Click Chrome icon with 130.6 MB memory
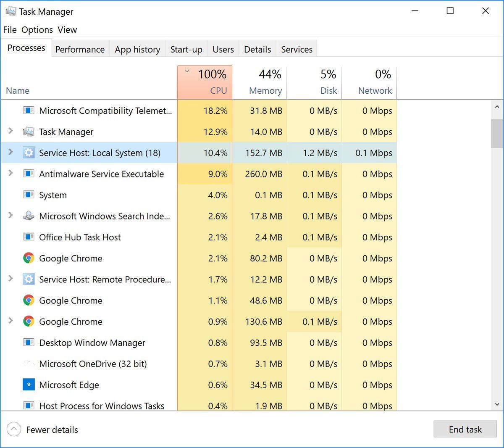This screenshot has height=448, width=504. 29,322
